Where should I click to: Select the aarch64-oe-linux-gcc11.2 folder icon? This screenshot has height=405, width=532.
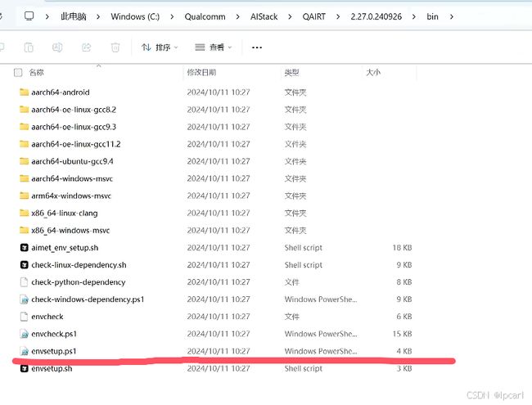24,144
